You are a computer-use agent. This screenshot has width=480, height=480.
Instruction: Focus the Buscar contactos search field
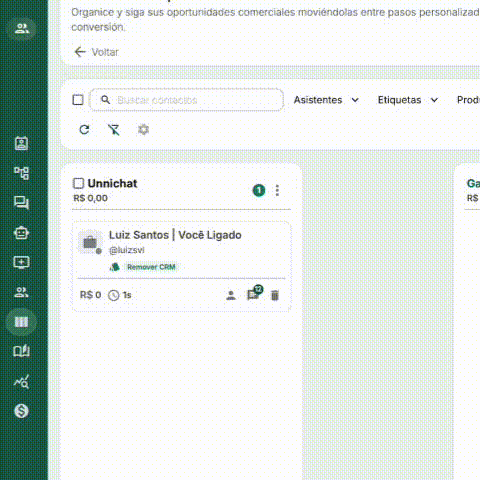click(x=187, y=100)
